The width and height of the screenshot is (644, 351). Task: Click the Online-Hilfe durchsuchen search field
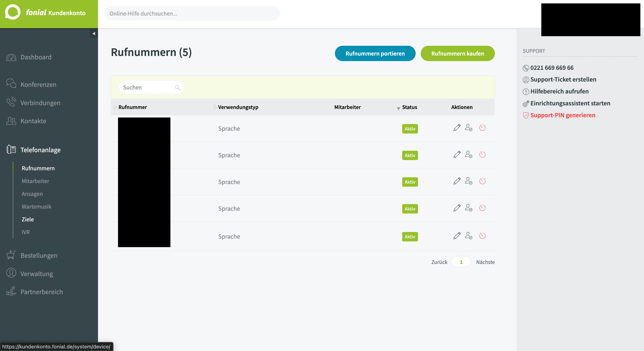coord(192,13)
